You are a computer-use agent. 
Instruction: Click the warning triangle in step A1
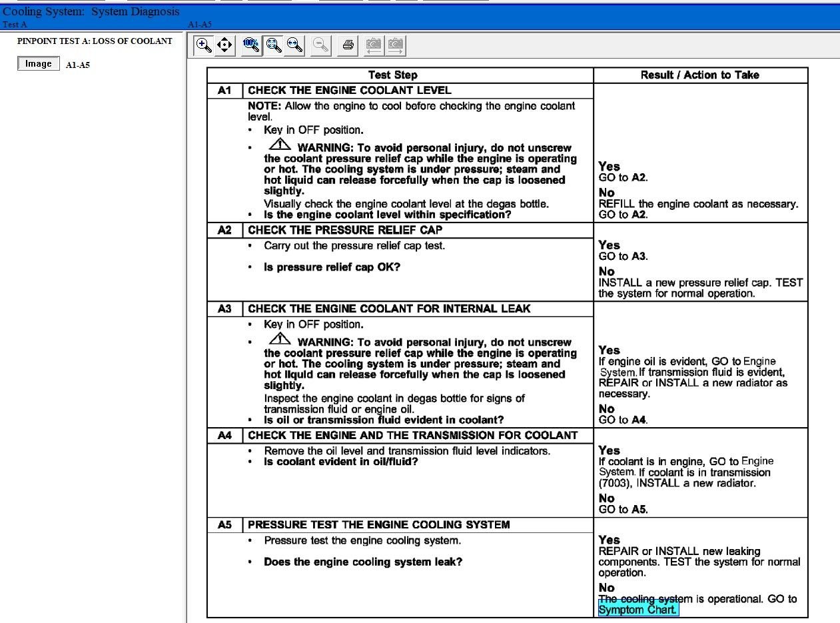(x=280, y=145)
